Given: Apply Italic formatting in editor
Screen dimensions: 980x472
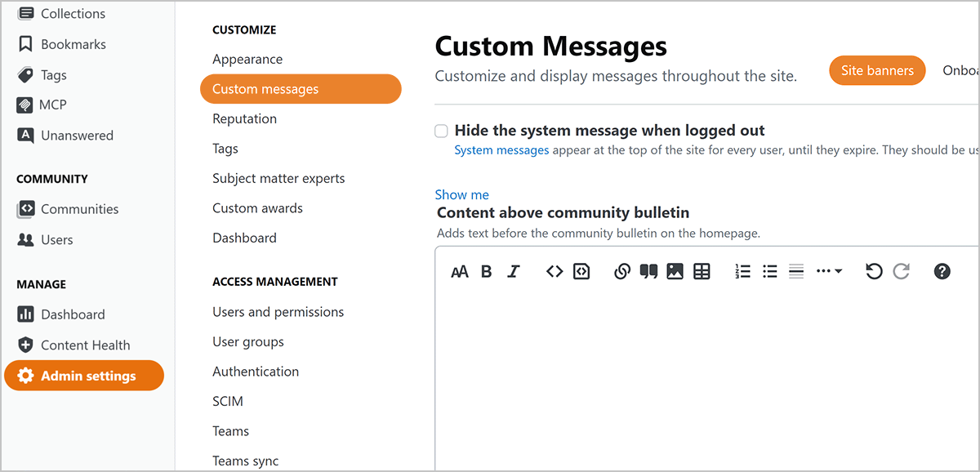Looking at the screenshot, I should [x=514, y=272].
